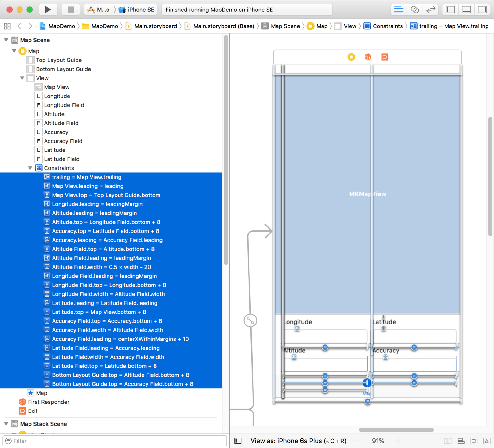Image resolution: width=494 pixels, height=448 pixels.
Task: Toggle the Utilities inspector panel
Action: pos(482,10)
